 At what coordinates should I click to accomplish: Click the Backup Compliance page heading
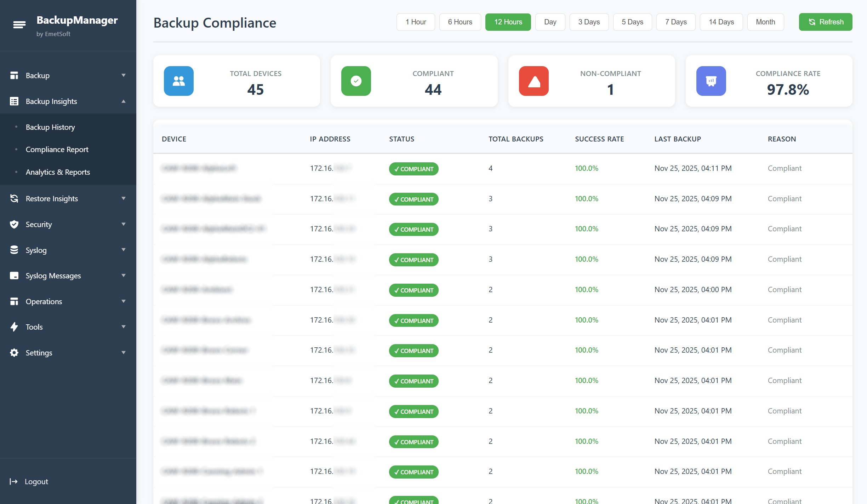pos(215,23)
